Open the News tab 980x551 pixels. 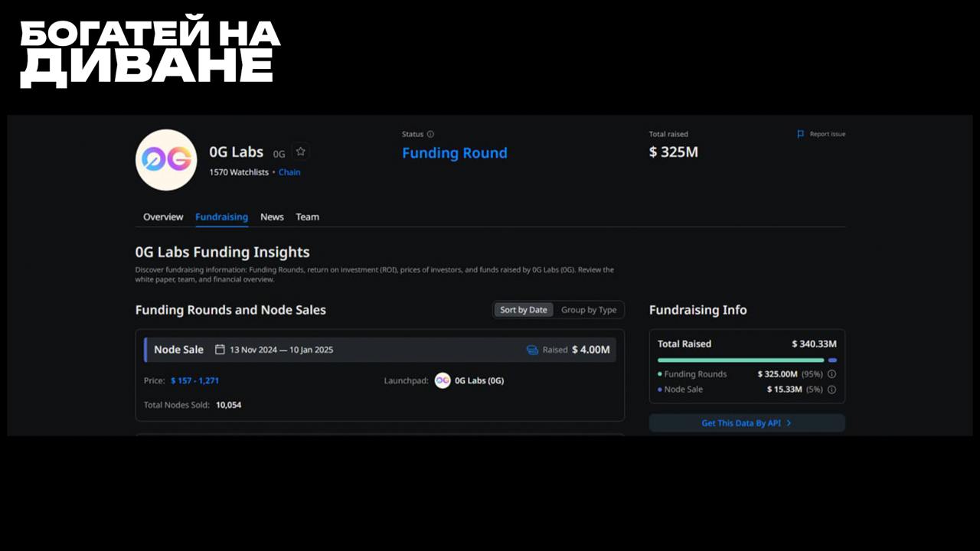pyautogui.click(x=272, y=217)
